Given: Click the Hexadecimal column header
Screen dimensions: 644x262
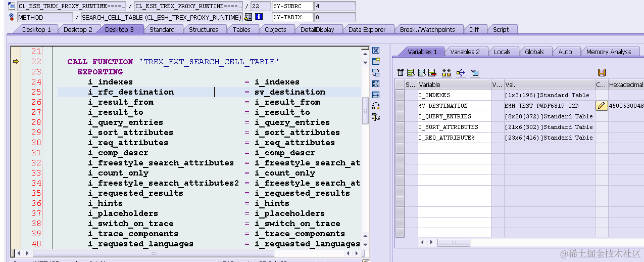Looking at the screenshot, I should coord(626,84).
